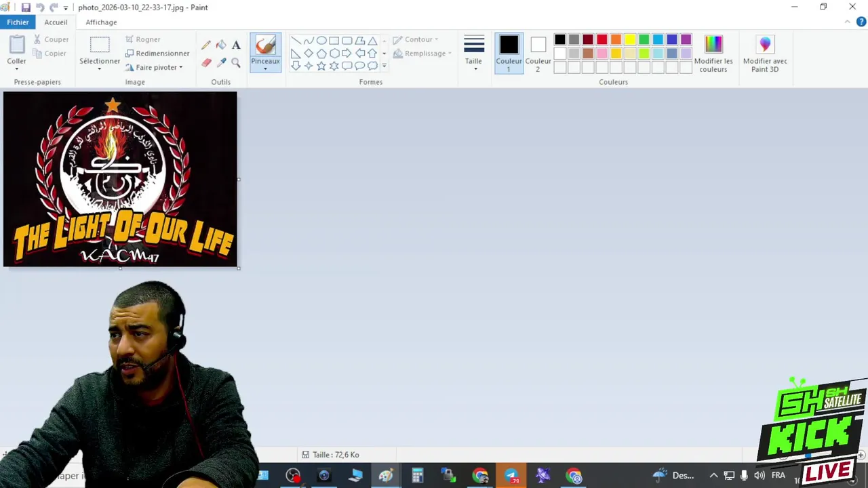868x488 pixels.
Task: Show hidden tray icons chevron
Action: (x=713, y=476)
